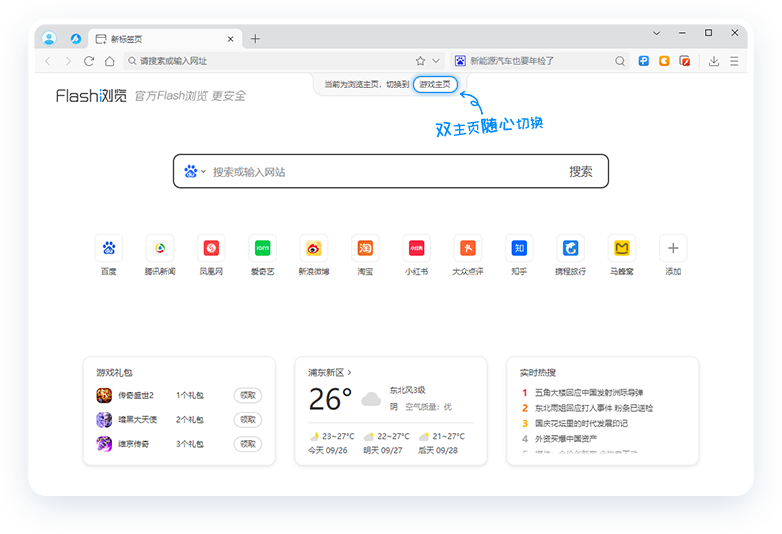Click the toolbar search field 新能源汽车也要年检了
This screenshot has width=782, height=534.
[x=539, y=61]
